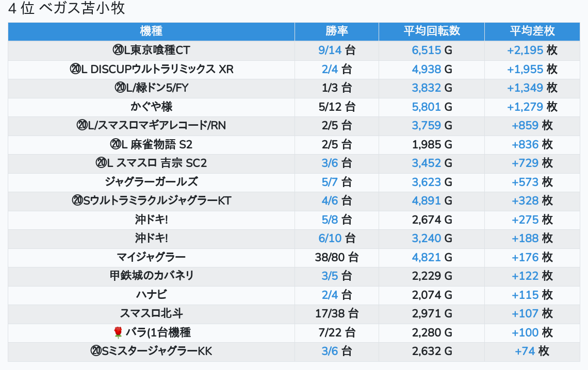Screen dimensions: 588x370
Task: Open the 9/14 win rate link
Action: [330, 50]
